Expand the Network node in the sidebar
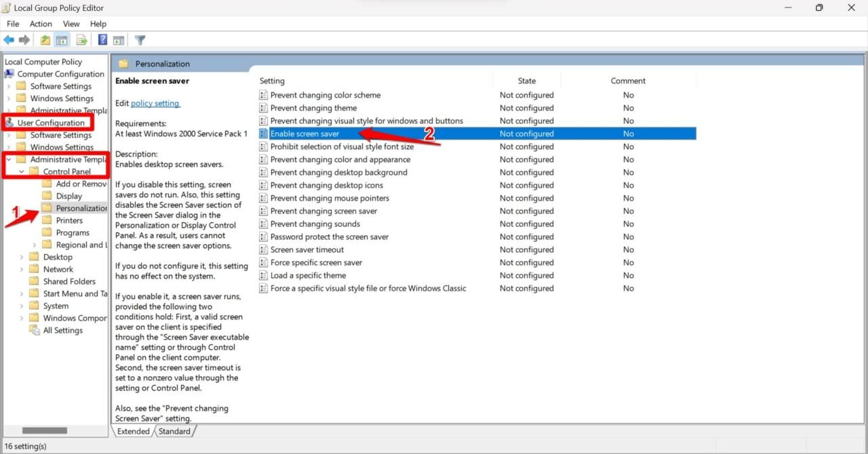 coord(22,269)
